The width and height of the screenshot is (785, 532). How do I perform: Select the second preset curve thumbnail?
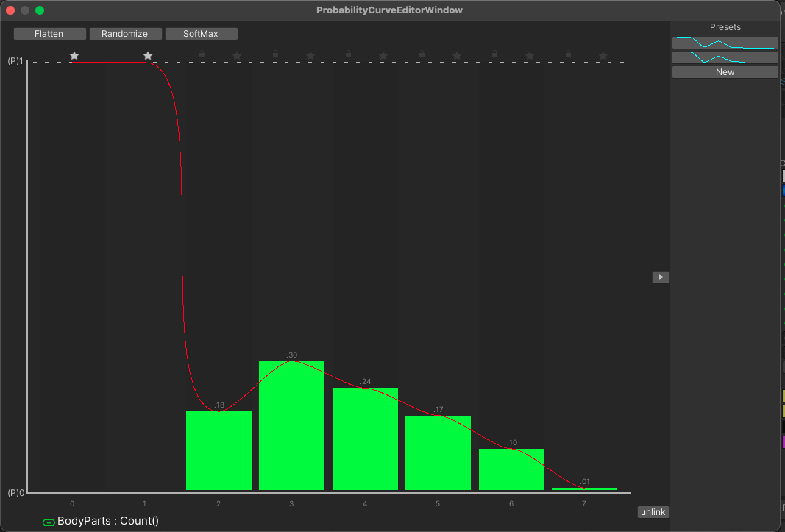(725, 57)
